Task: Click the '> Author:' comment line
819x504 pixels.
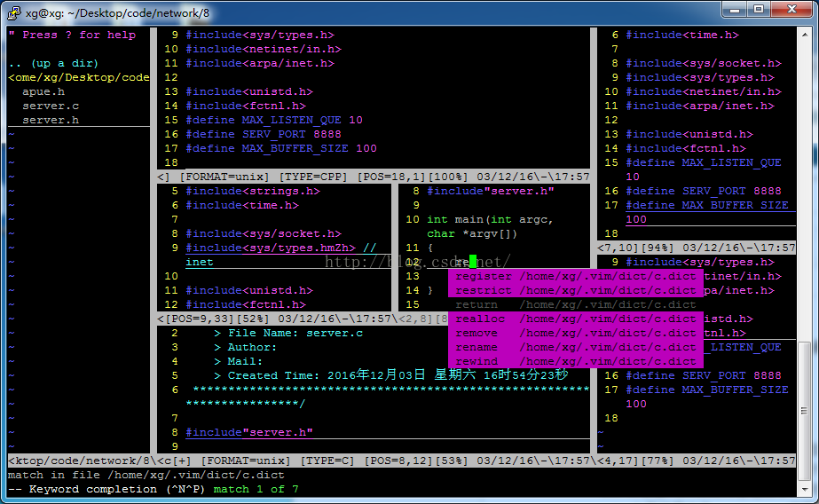Action: point(245,347)
